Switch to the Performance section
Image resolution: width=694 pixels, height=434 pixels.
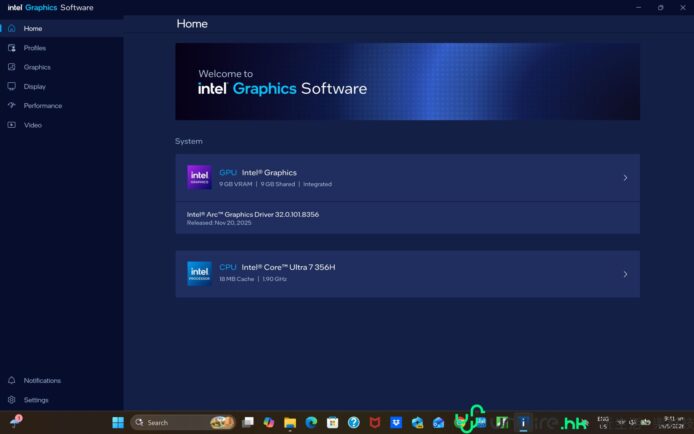click(x=62, y=106)
